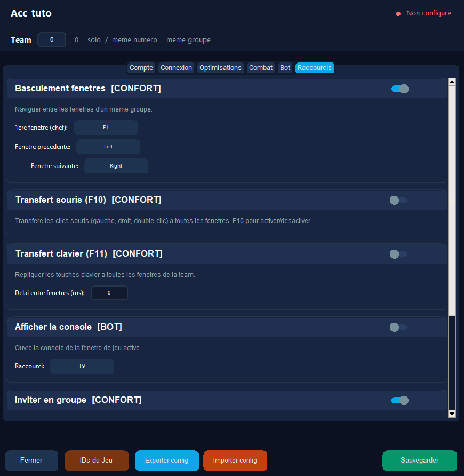This screenshot has height=476, width=464.
Task: Enable the Transfert clavier (F11) toggle
Action: click(x=398, y=254)
